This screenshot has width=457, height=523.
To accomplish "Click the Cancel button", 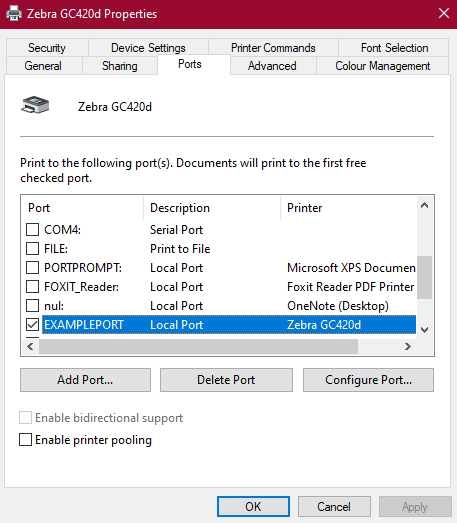I will tap(334, 507).
